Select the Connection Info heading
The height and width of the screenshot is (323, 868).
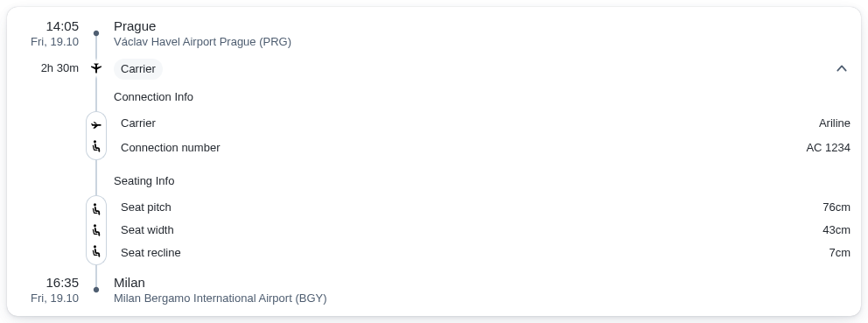tap(153, 97)
